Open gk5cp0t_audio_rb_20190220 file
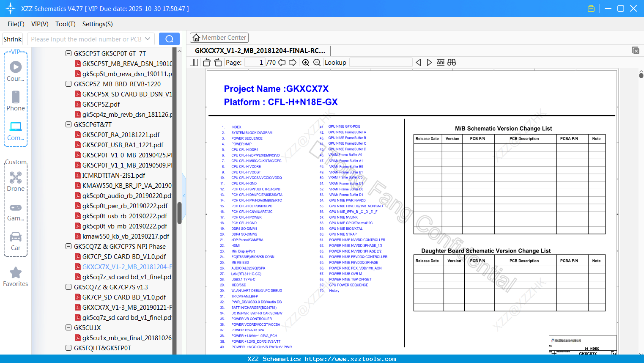This screenshot has height=363, width=644. [123, 195]
